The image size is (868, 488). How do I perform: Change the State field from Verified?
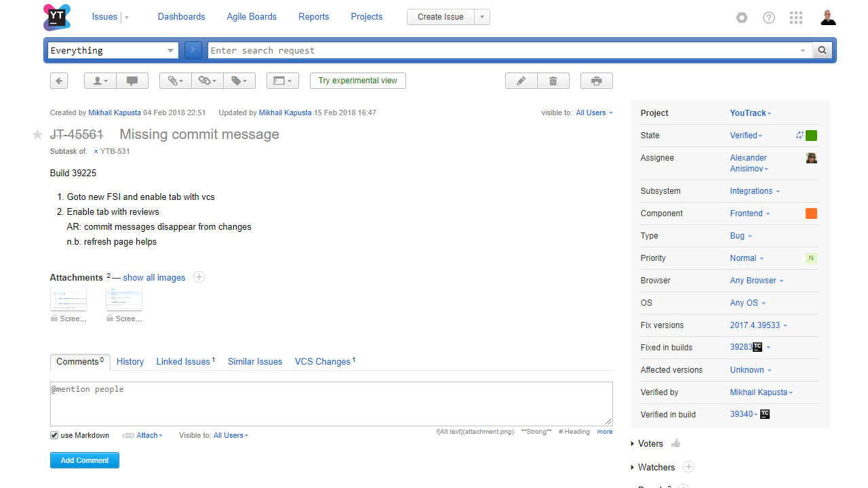[x=746, y=136]
